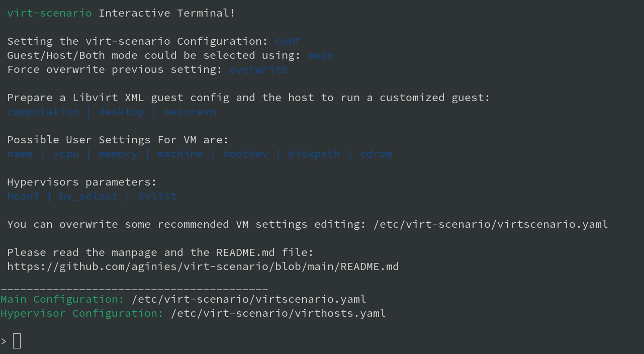The height and width of the screenshot is (354, 644).
Task: Click the 'vcpu' VM setting keyword
Action: [66, 154]
